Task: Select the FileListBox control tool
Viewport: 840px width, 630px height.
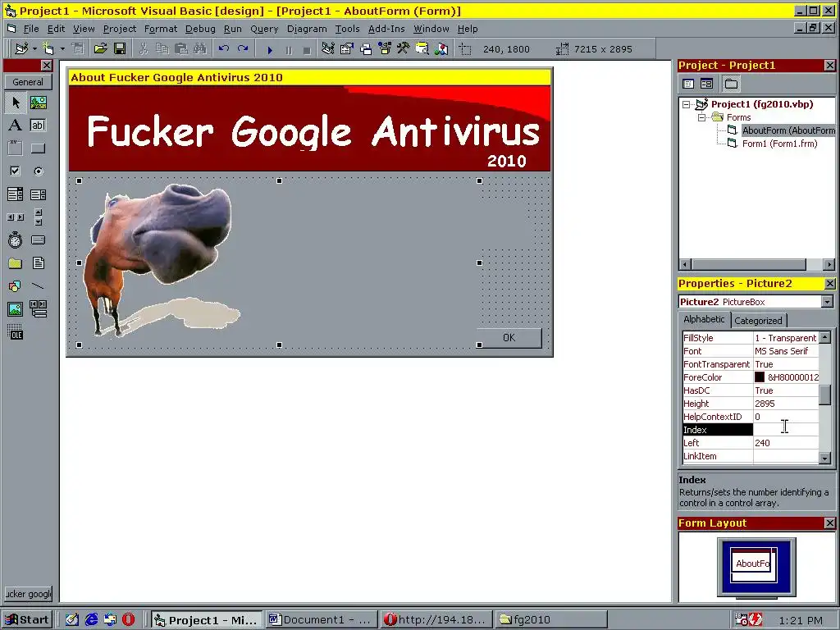Action: [x=38, y=263]
